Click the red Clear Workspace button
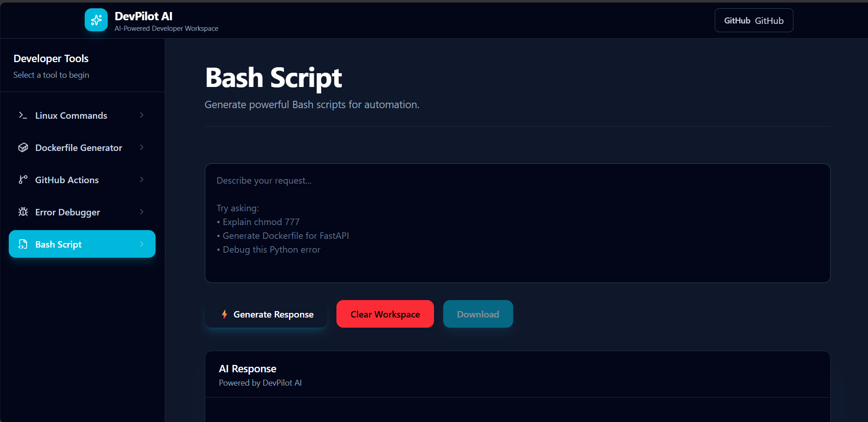868x422 pixels. pyautogui.click(x=385, y=314)
